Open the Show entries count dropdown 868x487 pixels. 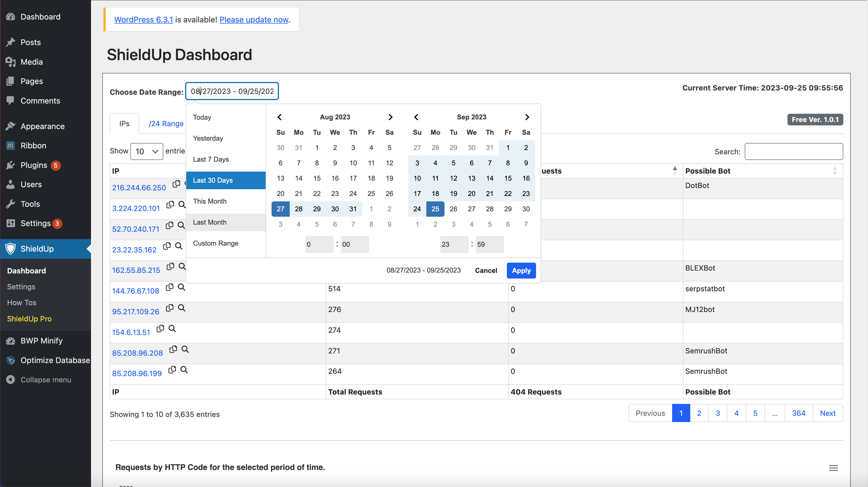click(147, 151)
